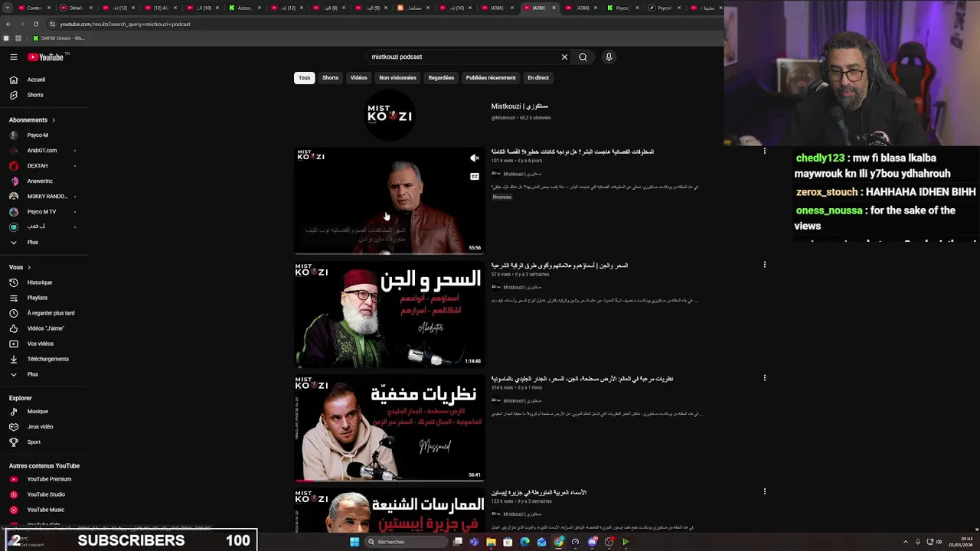Select the Regardées filter chip

point(441,77)
